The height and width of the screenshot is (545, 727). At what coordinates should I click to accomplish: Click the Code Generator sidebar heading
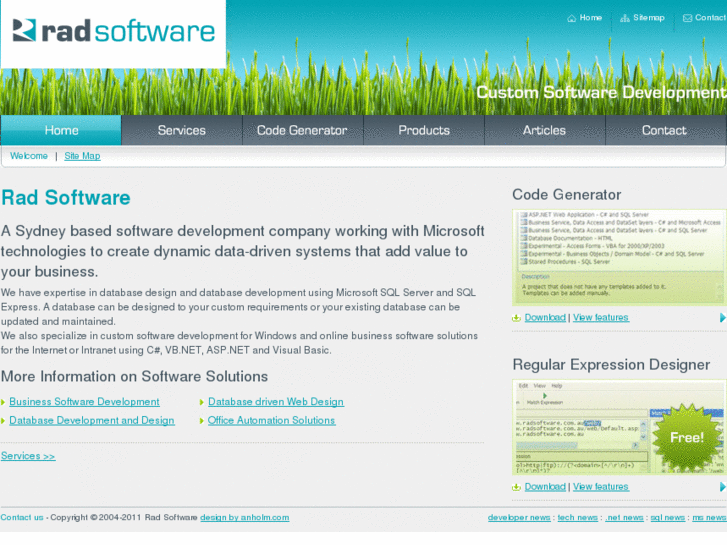(x=567, y=195)
